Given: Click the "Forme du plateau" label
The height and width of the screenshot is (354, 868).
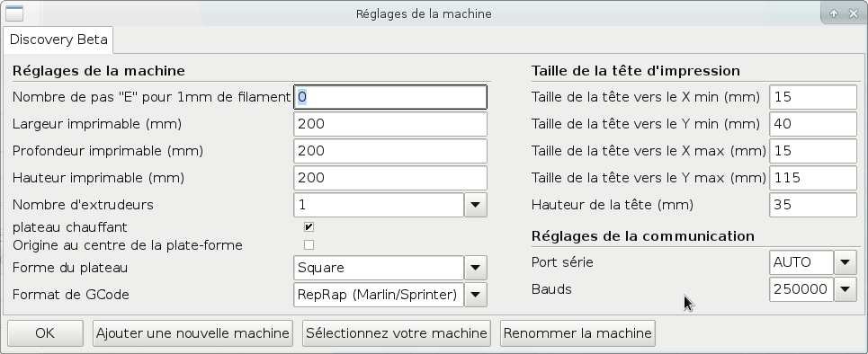Looking at the screenshot, I should coord(70,268).
